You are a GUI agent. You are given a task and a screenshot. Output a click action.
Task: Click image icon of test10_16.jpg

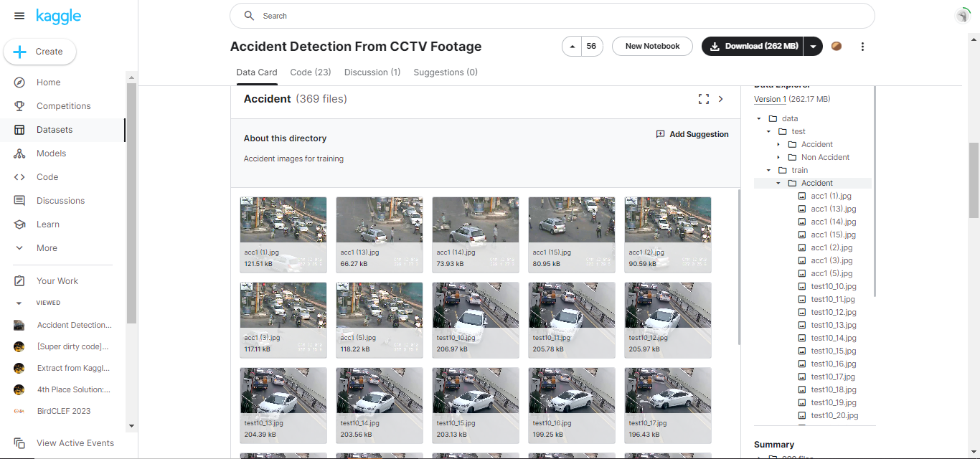(802, 364)
